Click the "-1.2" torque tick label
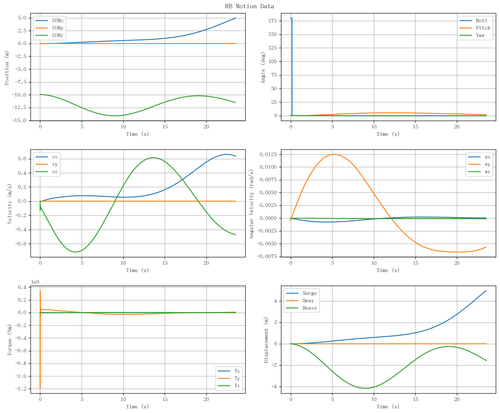 (22, 389)
